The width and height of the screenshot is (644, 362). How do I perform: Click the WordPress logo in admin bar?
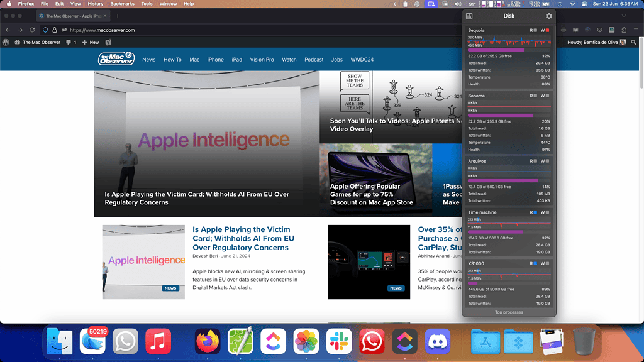(6, 42)
